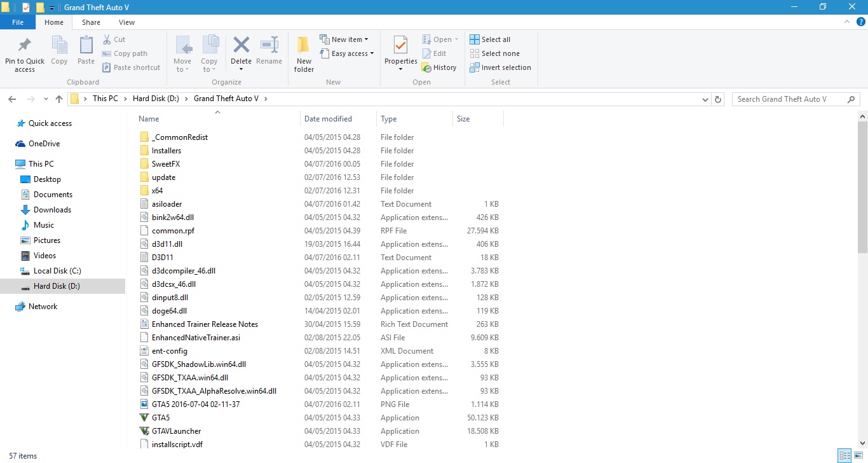Click the Paste shortcut command
Image resolution: width=868 pixels, height=463 pixels.
click(131, 67)
